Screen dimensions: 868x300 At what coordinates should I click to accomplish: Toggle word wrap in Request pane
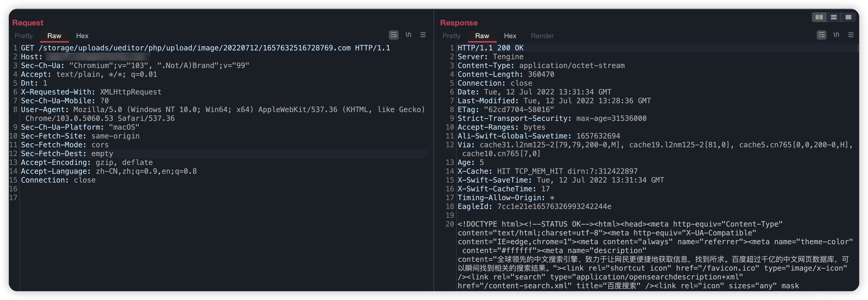click(x=393, y=35)
